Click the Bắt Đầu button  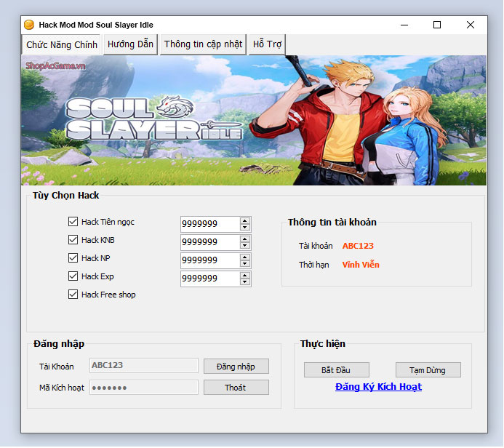pyautogui.click(x=336, y=370)
